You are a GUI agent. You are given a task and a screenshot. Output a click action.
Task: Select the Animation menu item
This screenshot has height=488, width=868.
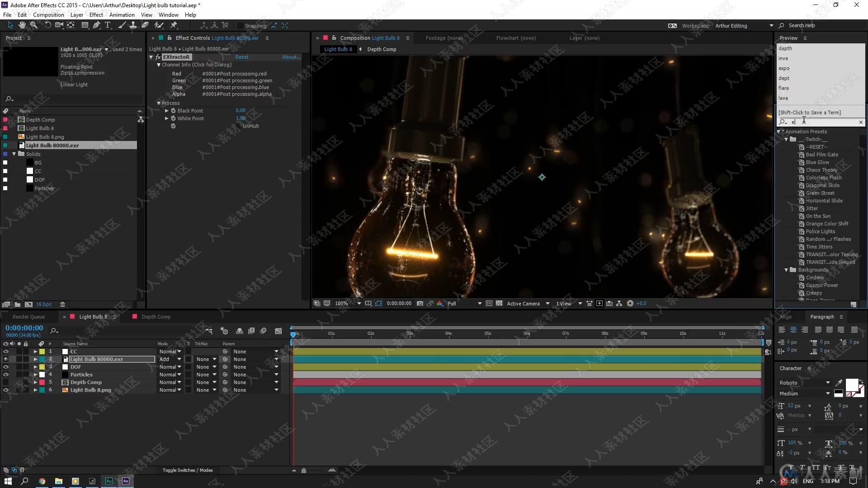pyautogui.click(x=118, y=14)
